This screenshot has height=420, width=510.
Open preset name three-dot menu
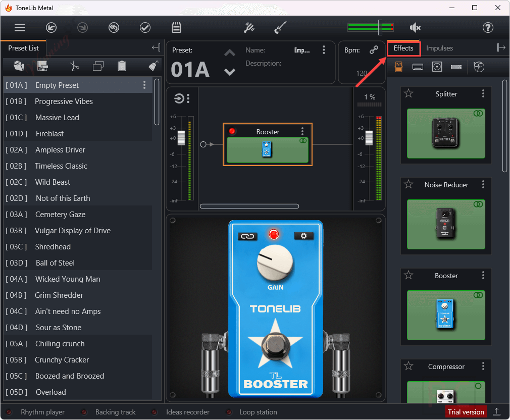click(x=324, y=50)
